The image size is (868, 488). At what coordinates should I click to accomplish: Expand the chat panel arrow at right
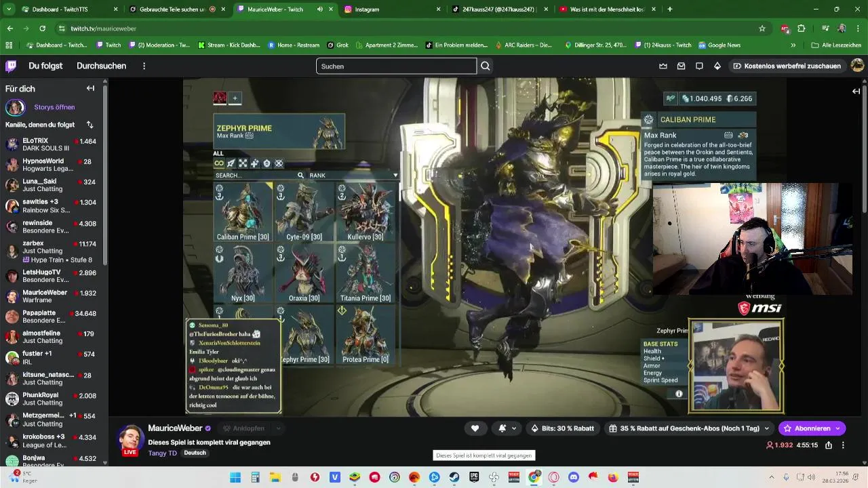pyautogui.click(x=856, y=91)
